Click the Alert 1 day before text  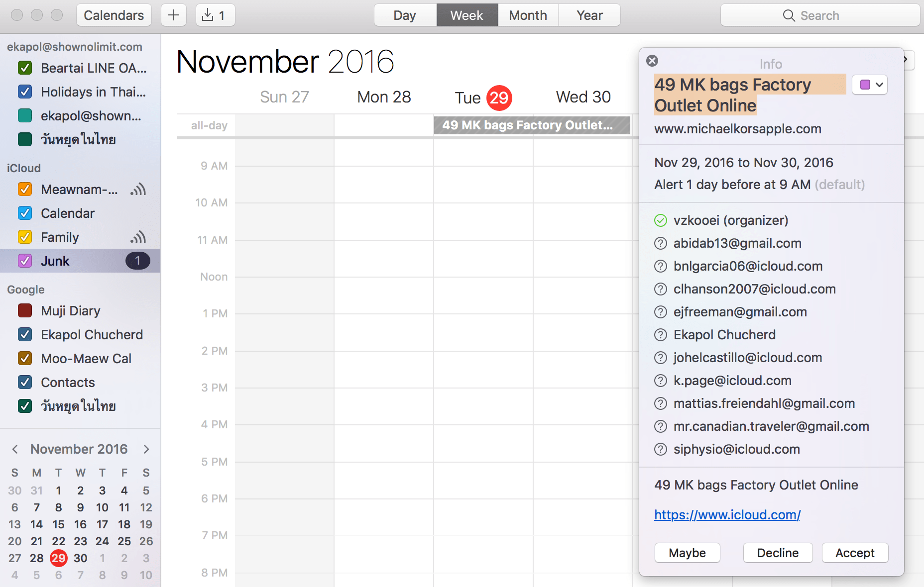tap(732, 185)
